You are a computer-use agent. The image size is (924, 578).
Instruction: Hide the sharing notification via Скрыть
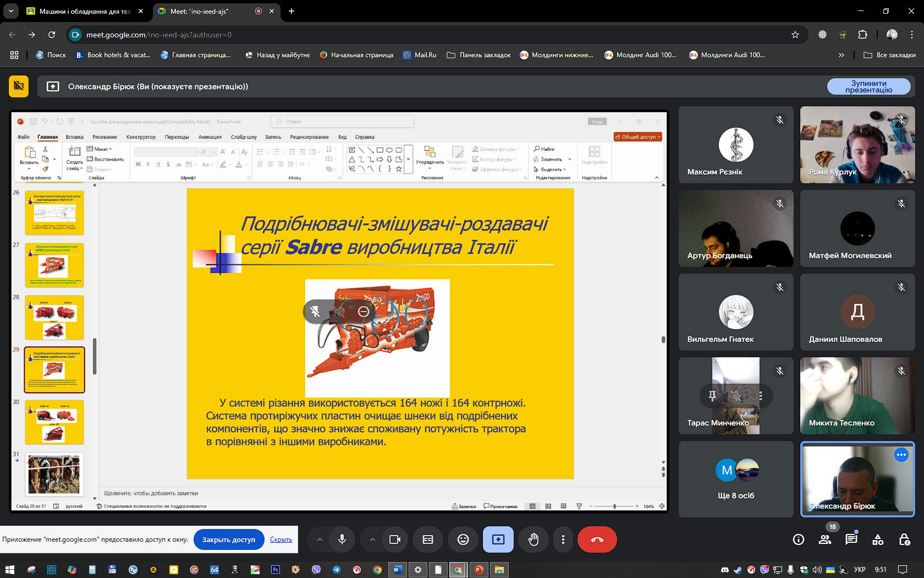pyautogui.click(x=281, y=539)
